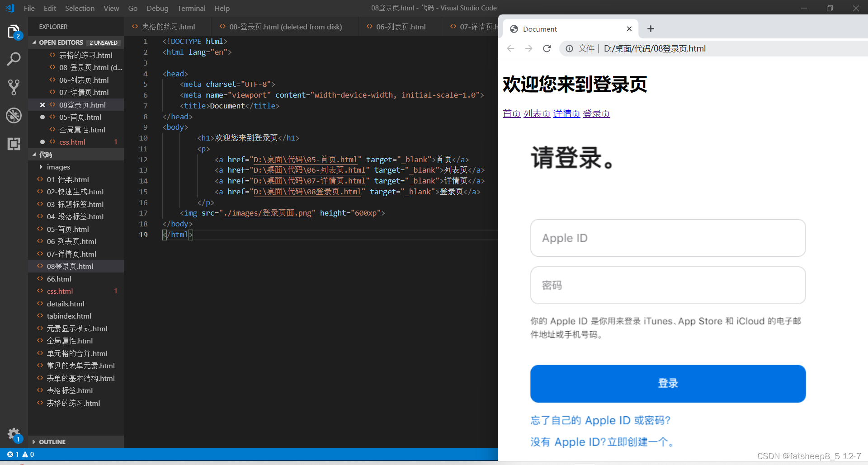Viewport: 868px width, 465px height.
Task: Click the warnings count in status bar
Action: pyautogui.click(x=28, y=454)
